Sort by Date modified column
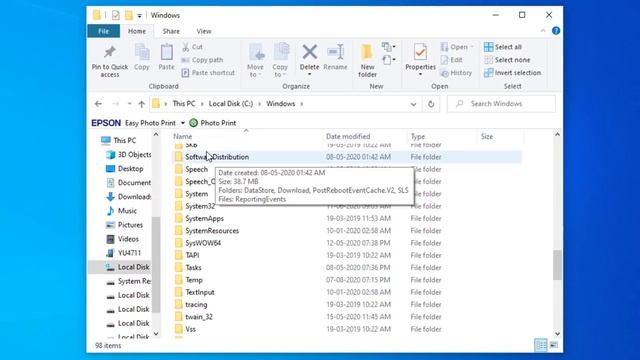Screen dimensions: 640x360 pyautogui.click(x=348, y=136)
